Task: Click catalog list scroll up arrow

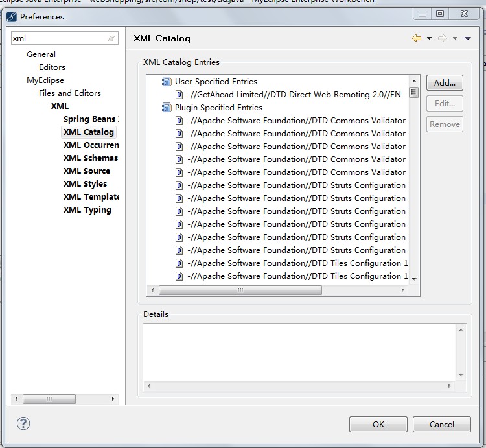Action: tap(414, 81)
